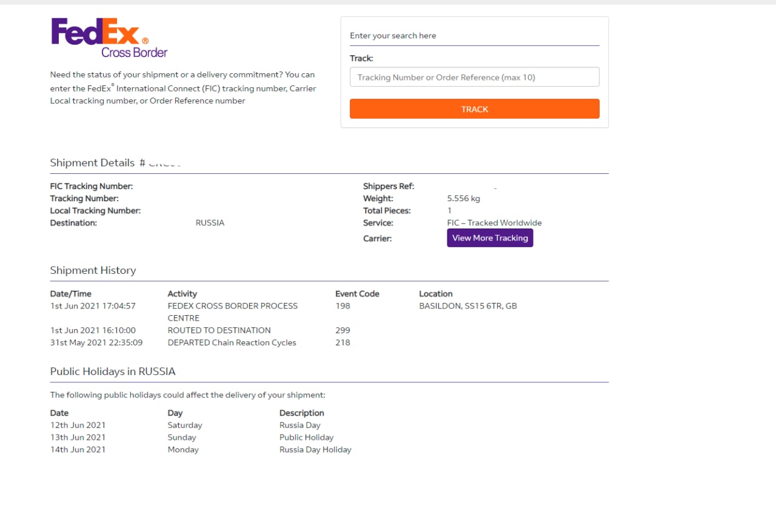Click the Public Holiday description

[x=306, y=437]
